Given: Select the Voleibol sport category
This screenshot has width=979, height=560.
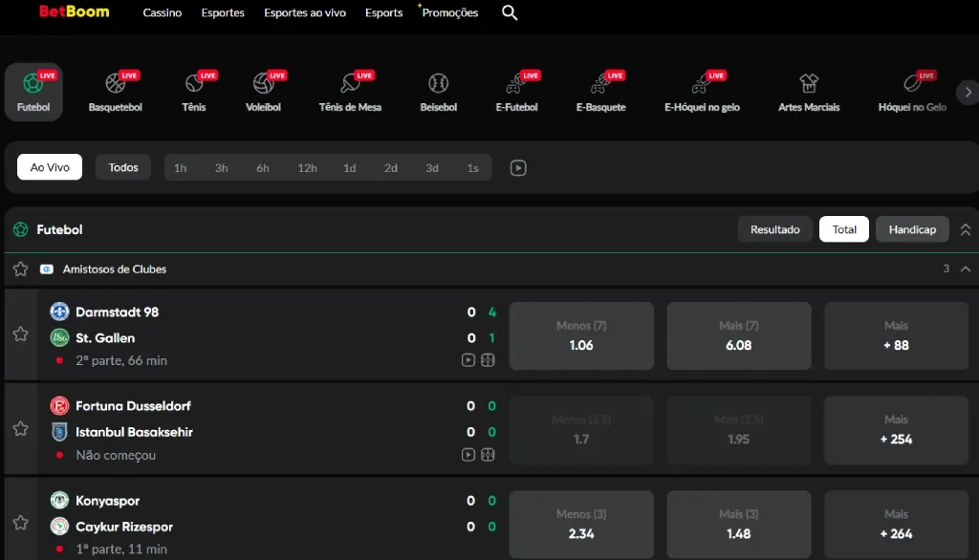Looking at the screenshot, I should point(264,92).
